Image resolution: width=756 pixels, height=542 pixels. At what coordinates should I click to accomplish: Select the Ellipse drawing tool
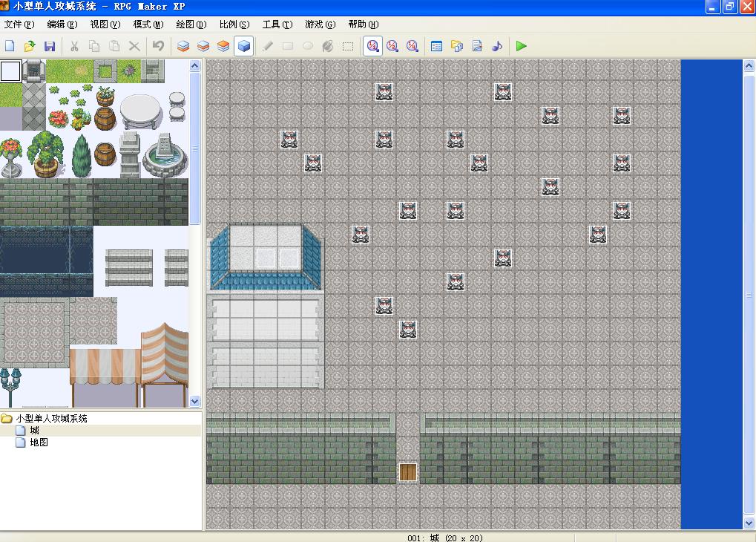[x=308, y=46]
